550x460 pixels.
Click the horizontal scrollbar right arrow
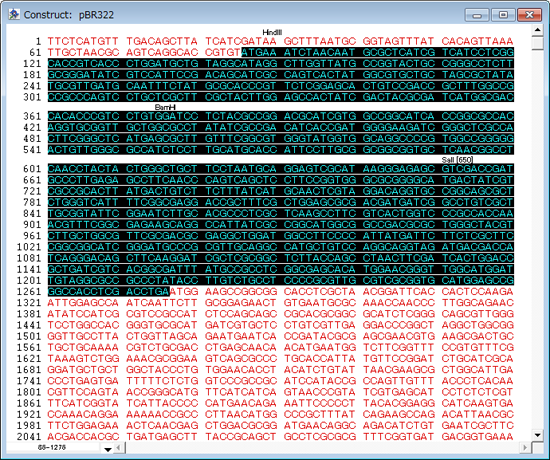(x=525, y=448)
